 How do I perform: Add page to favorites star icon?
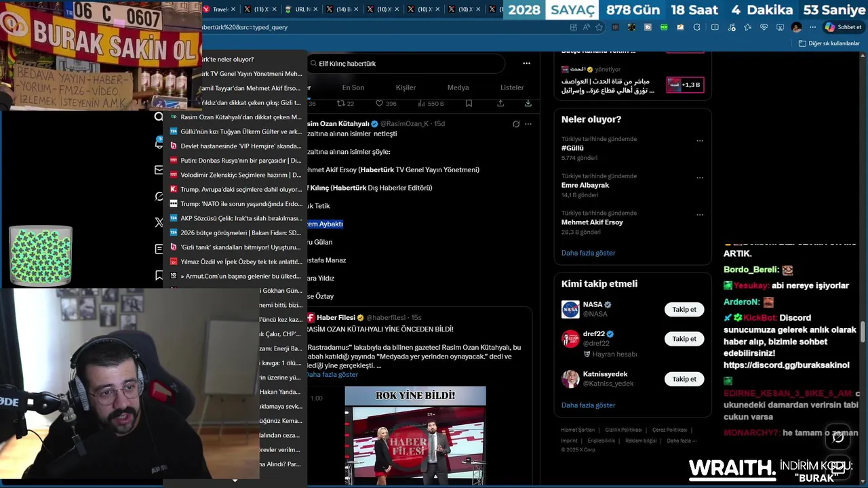click(599, 27)
